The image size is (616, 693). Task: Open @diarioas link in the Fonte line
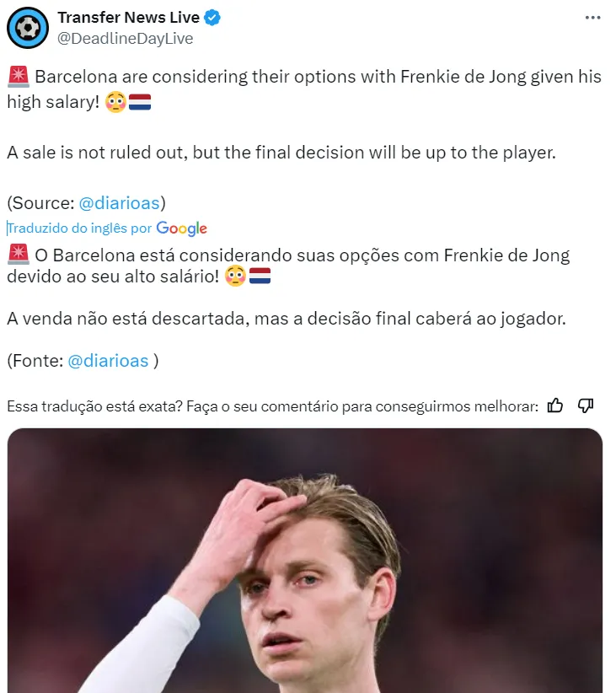click(107, 360)
